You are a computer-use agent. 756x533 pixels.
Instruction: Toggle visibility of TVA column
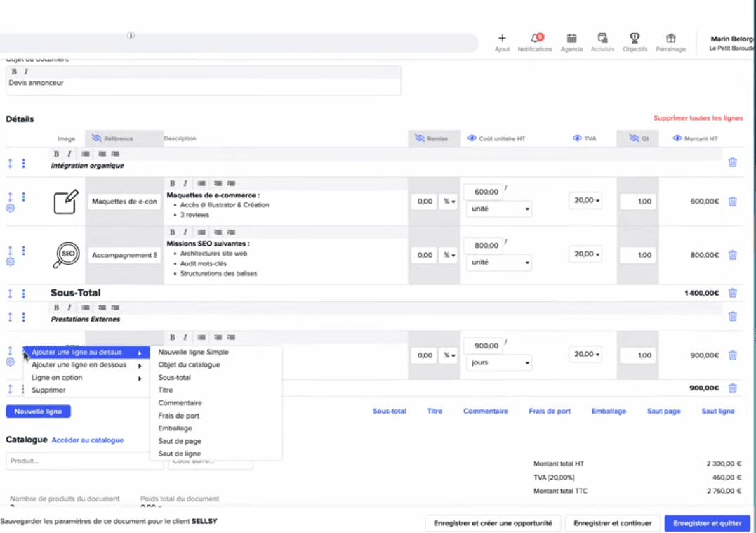tap(576, 138)
